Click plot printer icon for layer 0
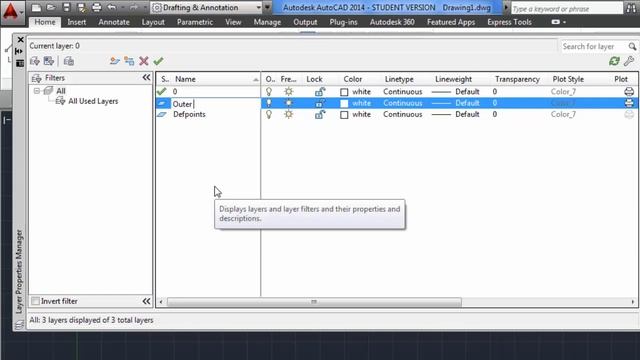The width and height of the screenshot is (640, 360). [x=629, y=92]
